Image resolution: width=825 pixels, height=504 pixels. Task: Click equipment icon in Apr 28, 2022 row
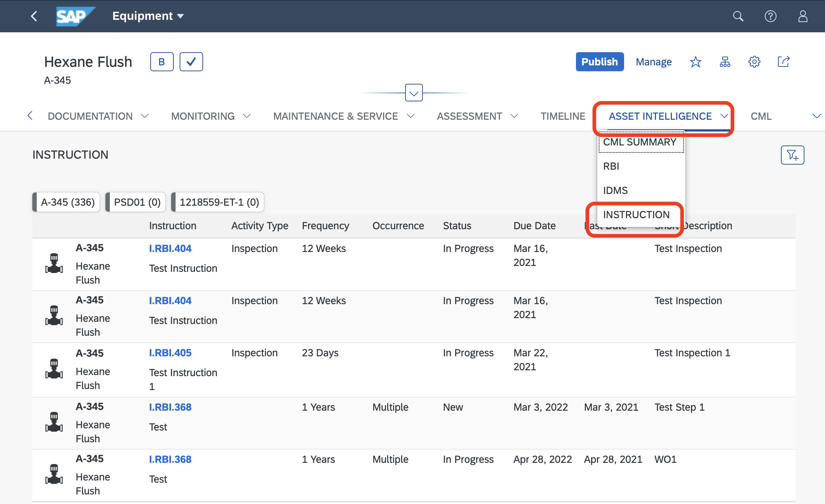(x=54, y=474)
